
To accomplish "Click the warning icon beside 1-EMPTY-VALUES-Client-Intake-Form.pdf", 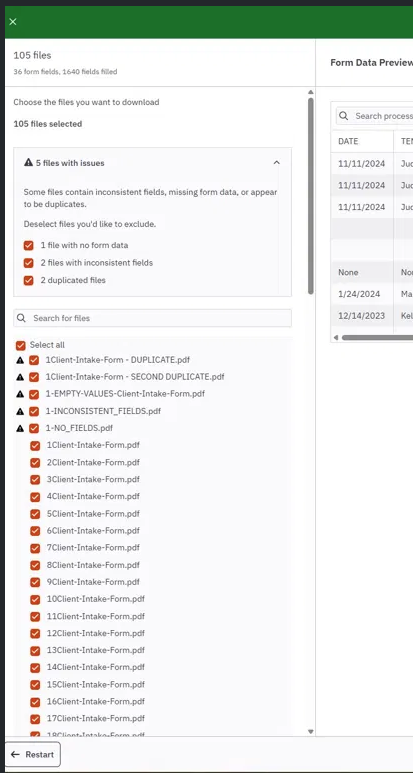I will coord(20,394).
